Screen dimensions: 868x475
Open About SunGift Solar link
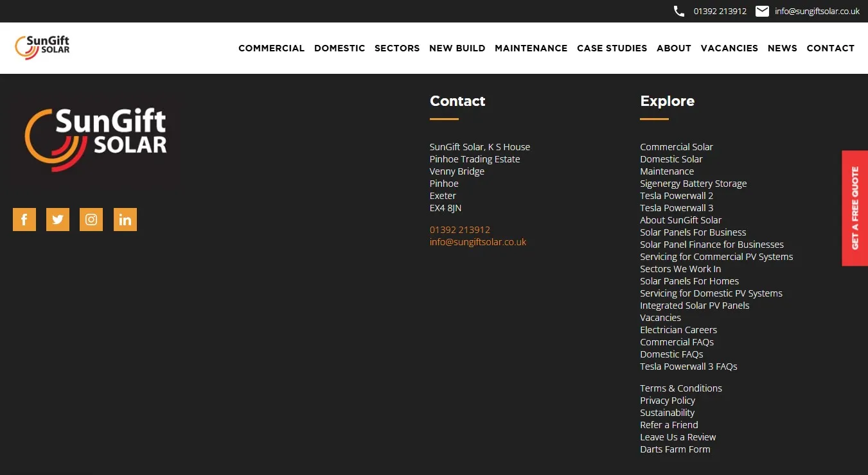tap(681, 220)
